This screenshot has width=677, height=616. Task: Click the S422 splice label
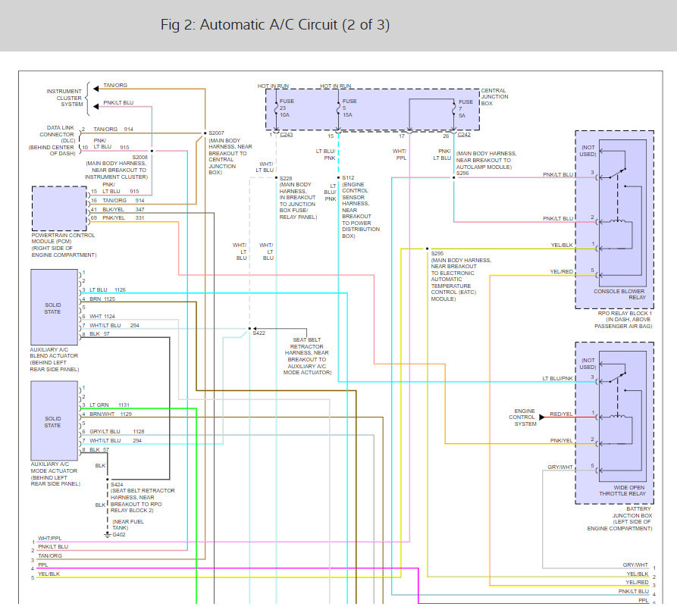pyautogui.click(x=259, y=333)
